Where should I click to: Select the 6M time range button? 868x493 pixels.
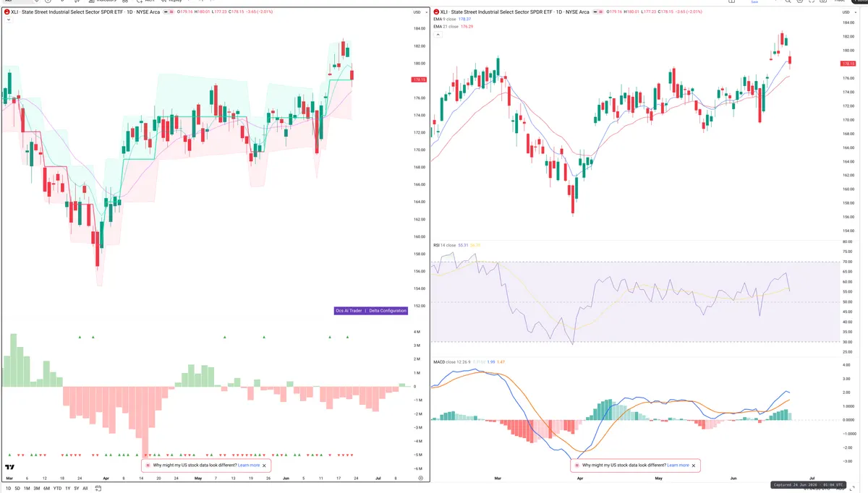(47, 489)
